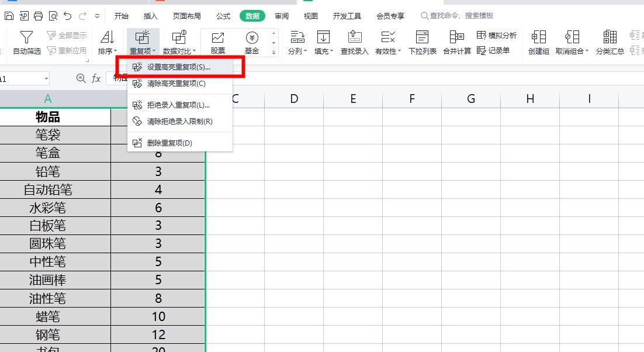Click the 记录单 (Record form) button
The width and height of the screenshot is (644, 352).
point(493,51)
